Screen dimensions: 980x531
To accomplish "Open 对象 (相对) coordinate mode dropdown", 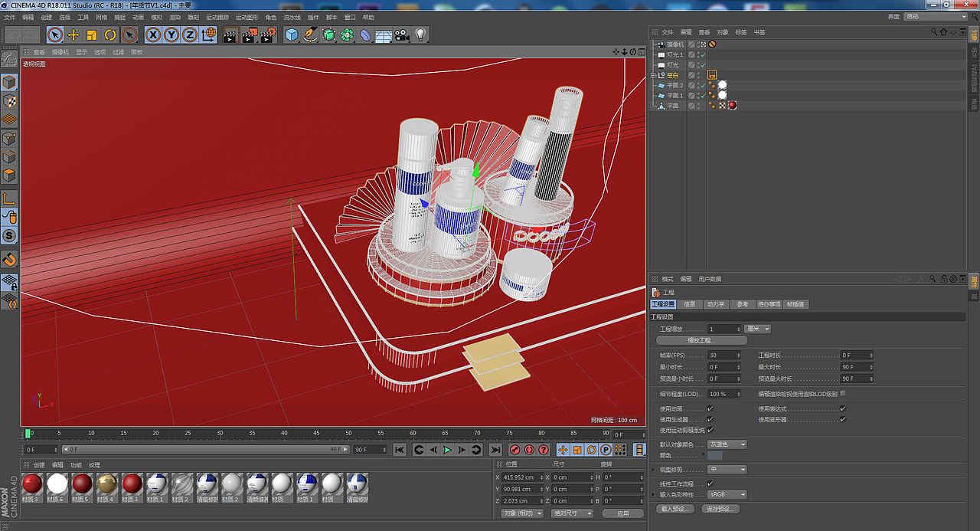I will [522, 513].
